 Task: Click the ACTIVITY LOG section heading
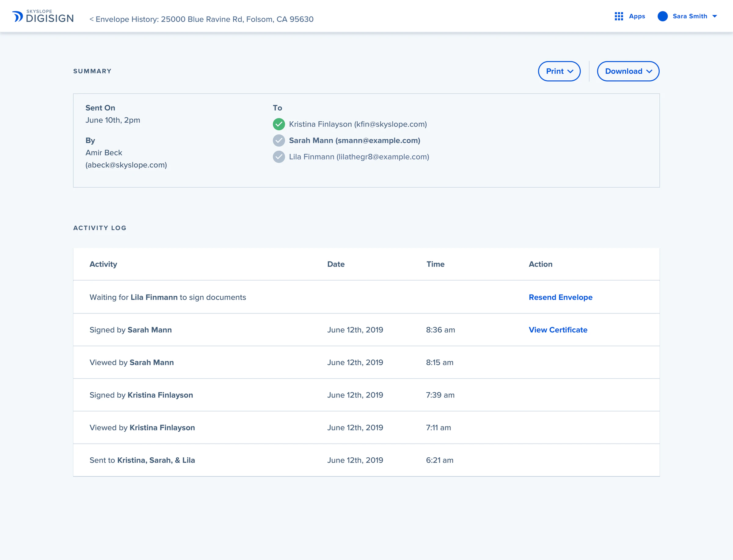(100, 228)
